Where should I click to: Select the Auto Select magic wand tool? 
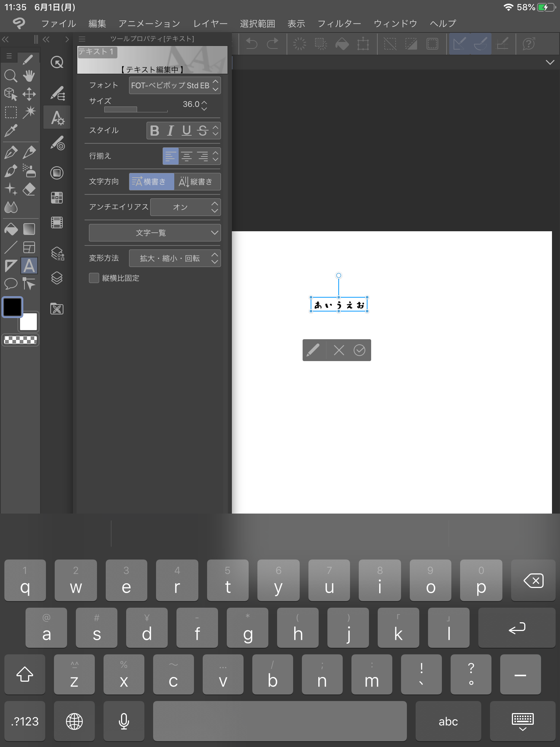click(x=29, y=112)
